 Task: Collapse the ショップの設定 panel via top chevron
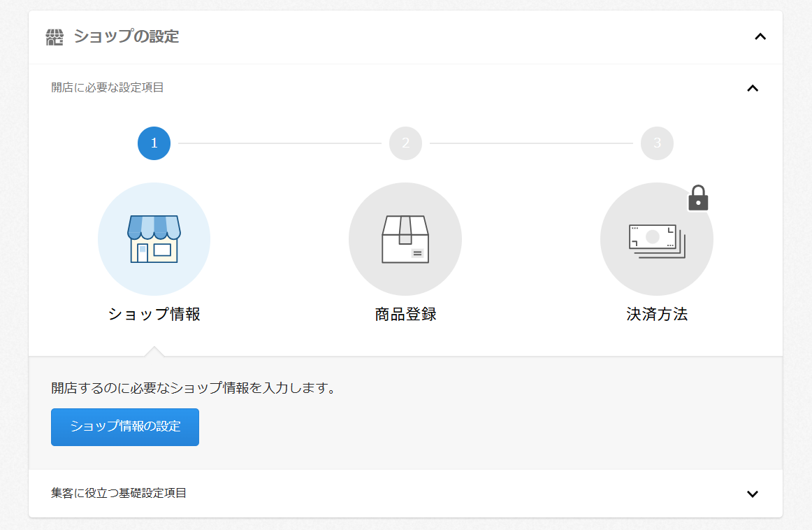click(760, 37)
